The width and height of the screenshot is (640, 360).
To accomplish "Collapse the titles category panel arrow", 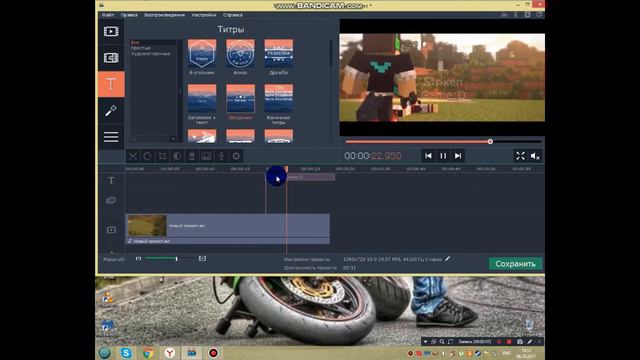I will (180, 91).
